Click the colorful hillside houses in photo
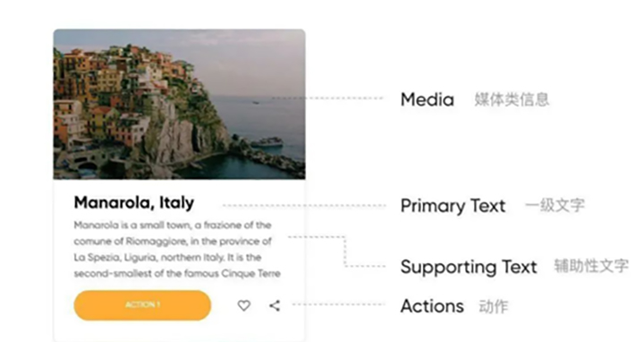Image resolution: width=644 pixels, height=342 pixels. click(x=119, y=90)
